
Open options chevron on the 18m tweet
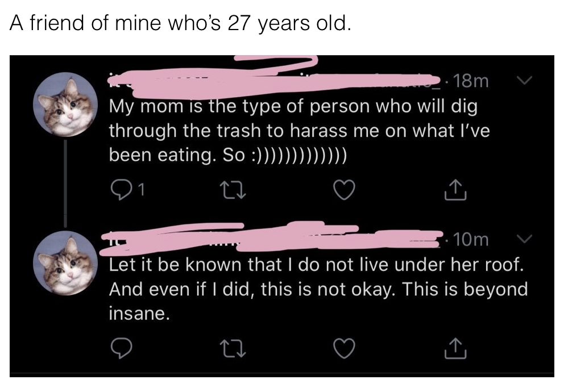click(524, 81)
